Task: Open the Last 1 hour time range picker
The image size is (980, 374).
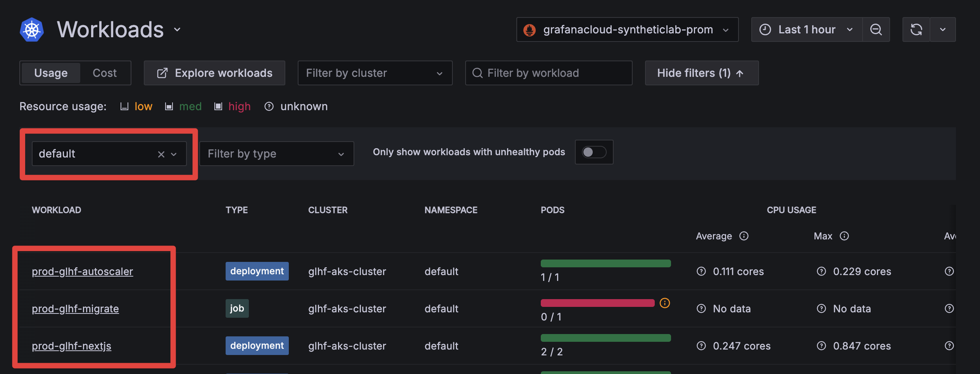Action: click(x=807, y=29)
